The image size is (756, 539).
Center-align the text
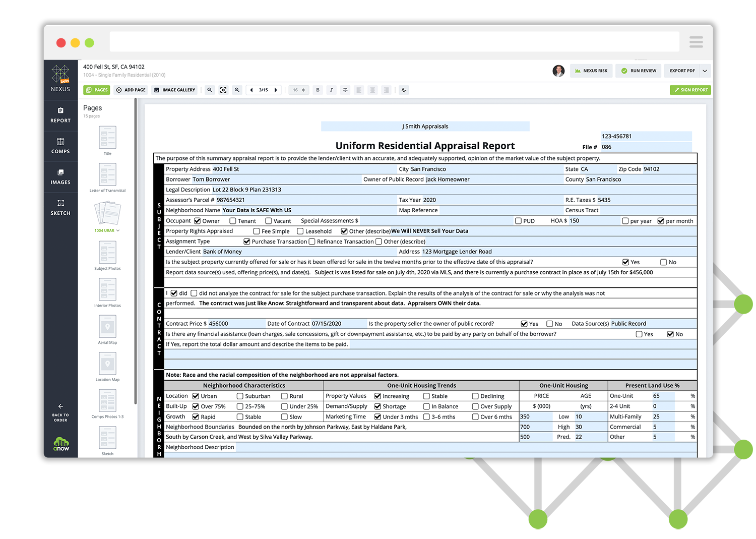pyautogui.click(x=372, y=90)
